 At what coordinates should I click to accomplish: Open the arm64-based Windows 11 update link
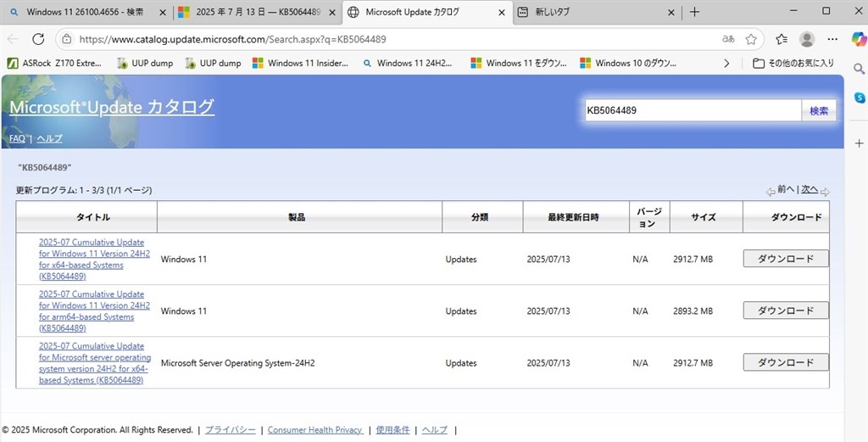tap(94, 311)
